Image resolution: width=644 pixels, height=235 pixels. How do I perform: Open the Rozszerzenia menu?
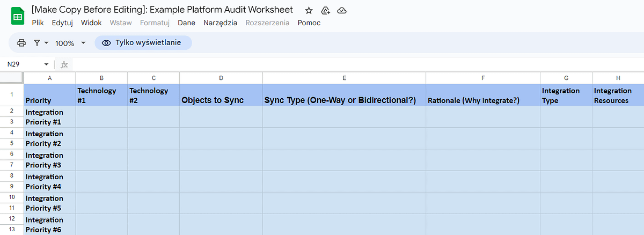267,23
